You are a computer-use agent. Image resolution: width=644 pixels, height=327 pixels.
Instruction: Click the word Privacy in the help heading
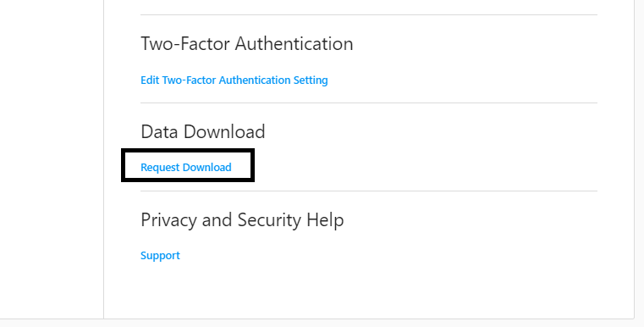169,220
